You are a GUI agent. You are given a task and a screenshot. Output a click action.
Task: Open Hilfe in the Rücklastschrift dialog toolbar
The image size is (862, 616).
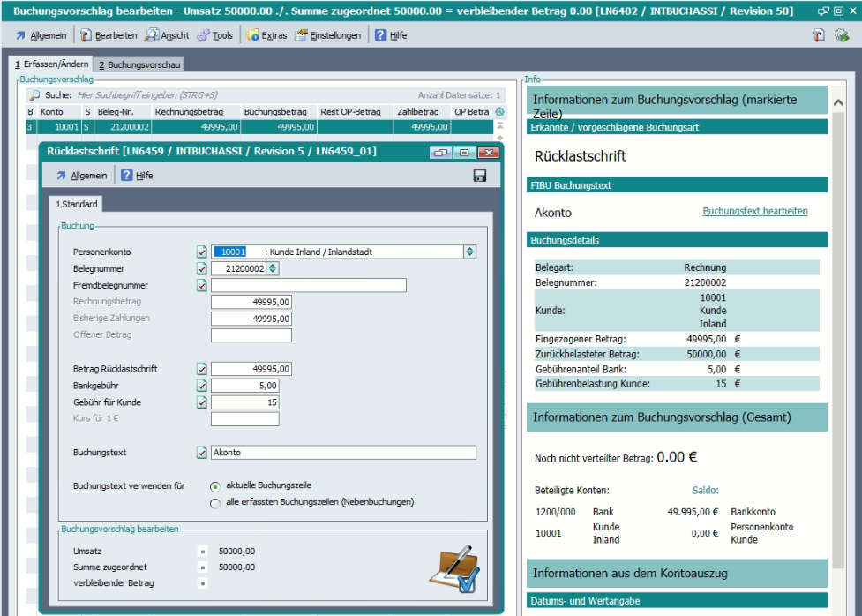(x=137, y=176)
